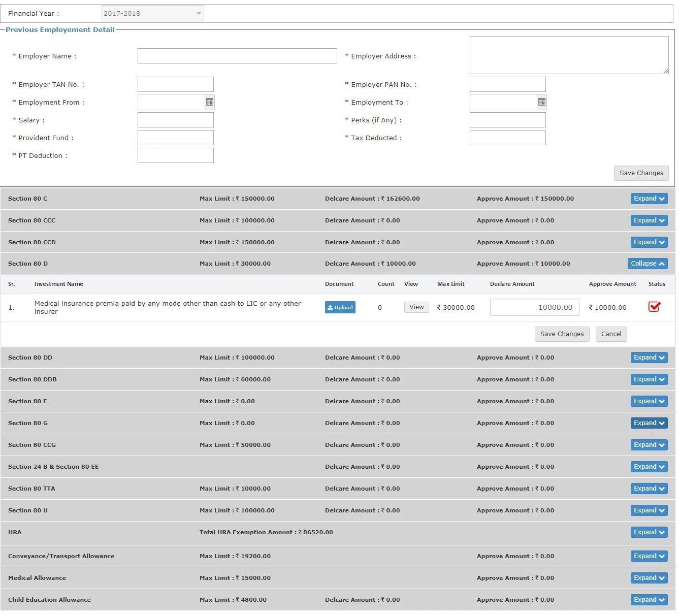Expand the HRA row
The width and height of the screenshot is (679, 616).
(x=649, y=532)
